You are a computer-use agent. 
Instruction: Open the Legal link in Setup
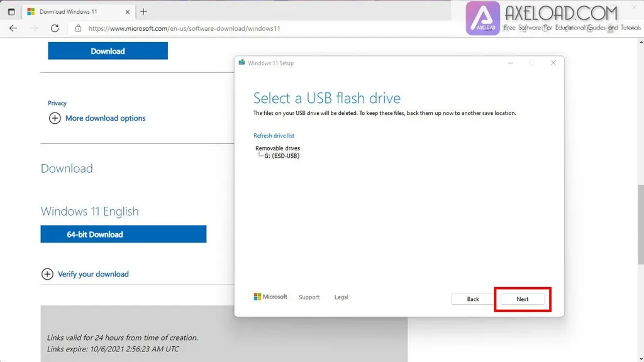[x=341, y=297]
